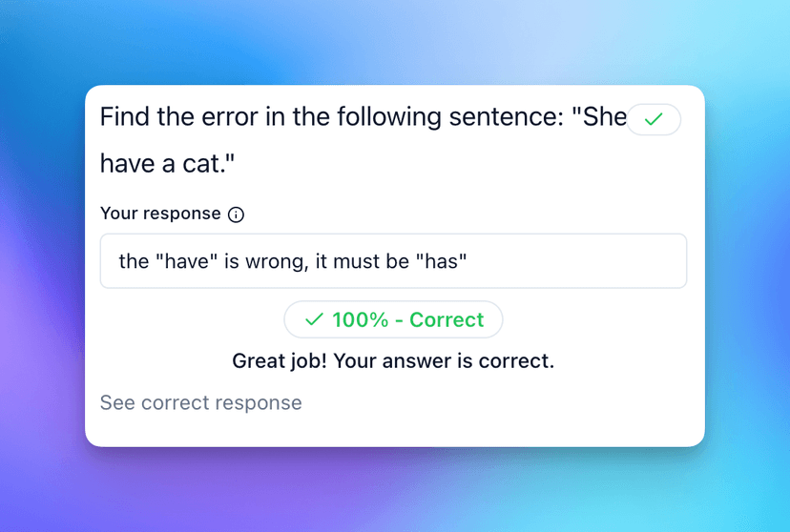Click the word "response" in the See correct link
The height and width of the screenshot is (532, 790).
[260, 403]
